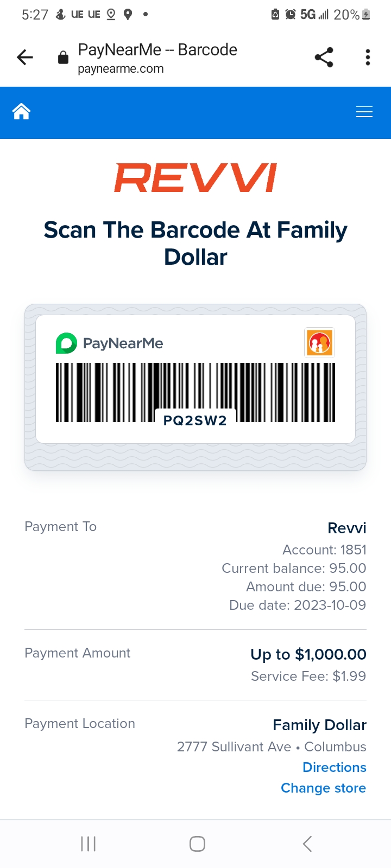The height and width of the screenshot is (868, 391).
Task: Tap Android recent apps button
Action: point(88,844)
